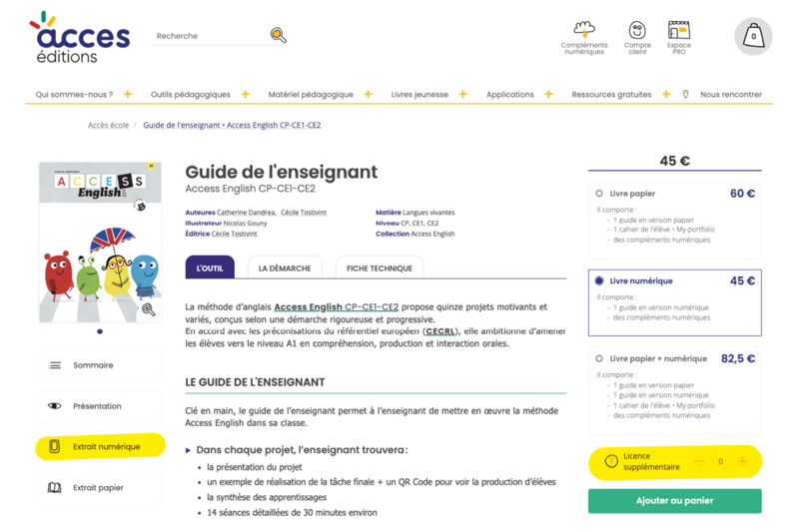Click the Extrait numérique tablet icon
This screenshot has height=532, width=799.
[x=55, y=446]
